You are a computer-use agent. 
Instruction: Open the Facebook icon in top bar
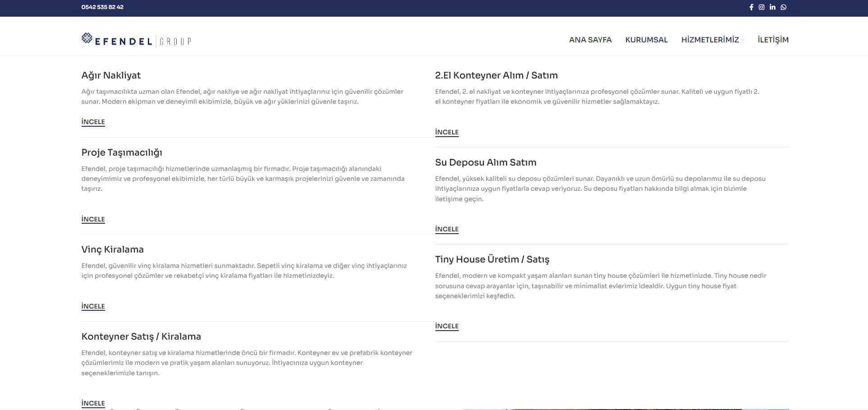point(751,7)
